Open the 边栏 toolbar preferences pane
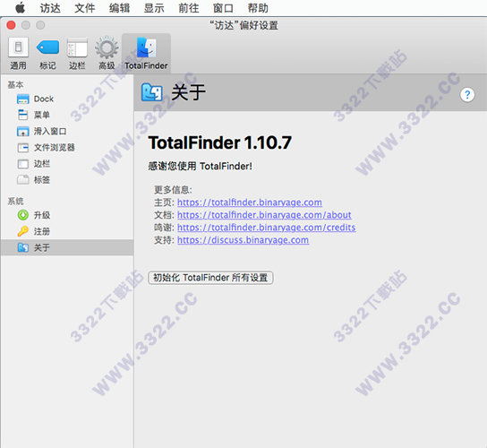The image size is (487, 448). click(x=77, y=53)
